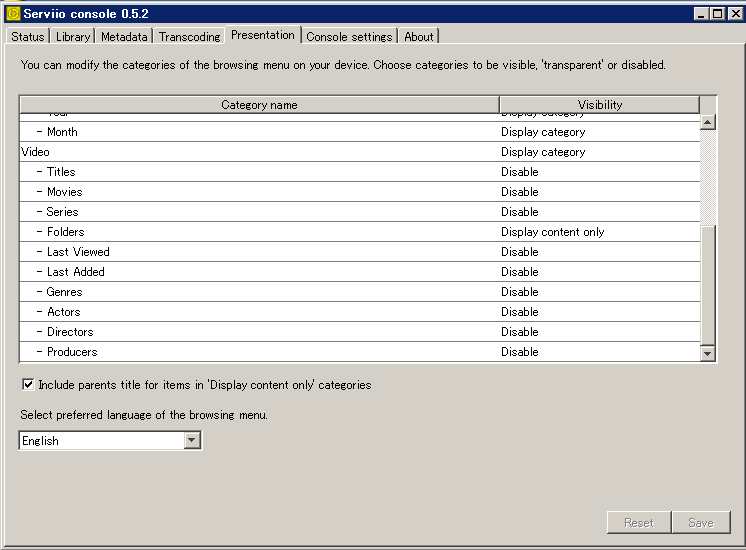Select the Last Viewed category row
Screen dimensions: 746x550
(78, 252)
